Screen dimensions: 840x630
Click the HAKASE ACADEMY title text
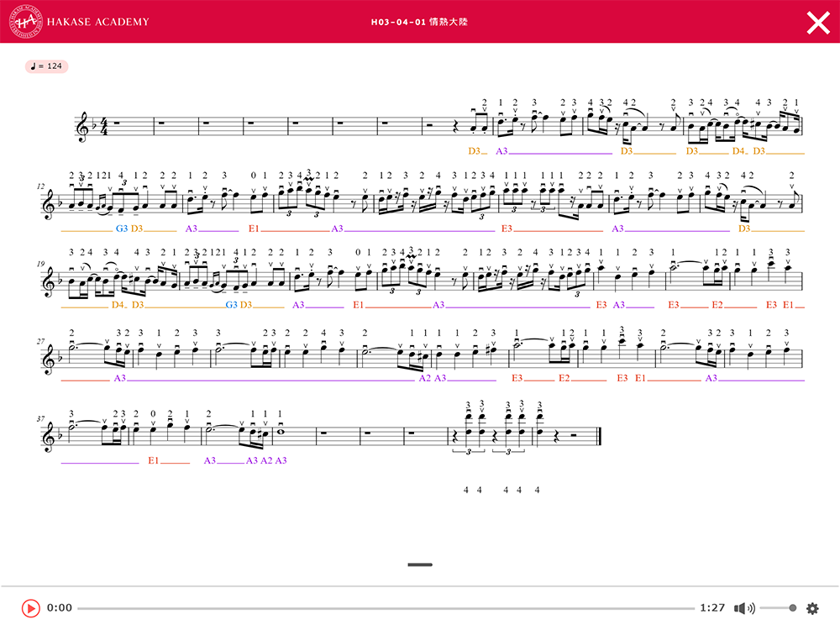(98, 22)
